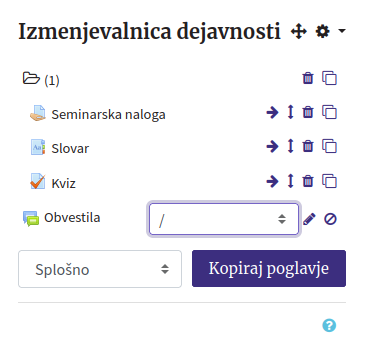Delete Slovar with trash icon
365x361 pixels.
click(x=308, y=146)
